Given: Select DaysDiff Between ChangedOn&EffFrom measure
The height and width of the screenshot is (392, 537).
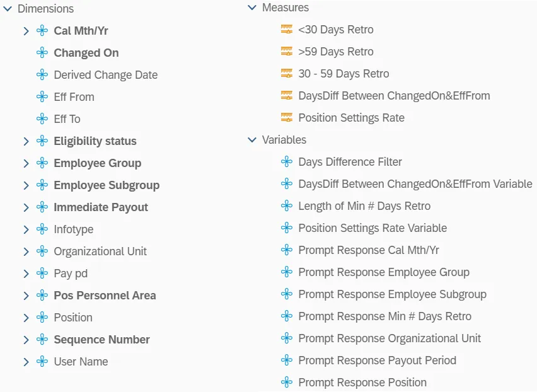Looking at the screenshot, I should point(394,96).
